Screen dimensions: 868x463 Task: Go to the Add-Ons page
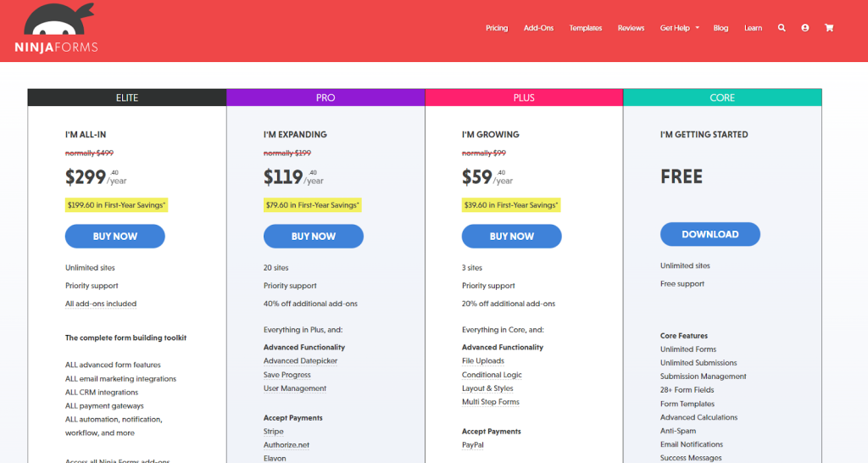pyautogui.click(x=538, y=28)
